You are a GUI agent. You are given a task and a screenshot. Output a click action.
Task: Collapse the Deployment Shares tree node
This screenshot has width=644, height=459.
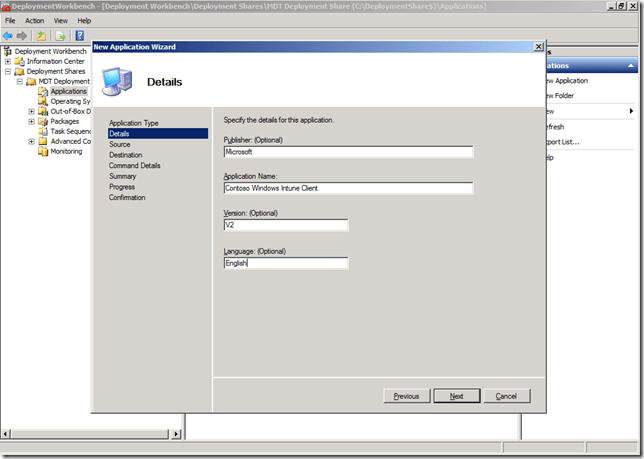click(x=8, y=71)
